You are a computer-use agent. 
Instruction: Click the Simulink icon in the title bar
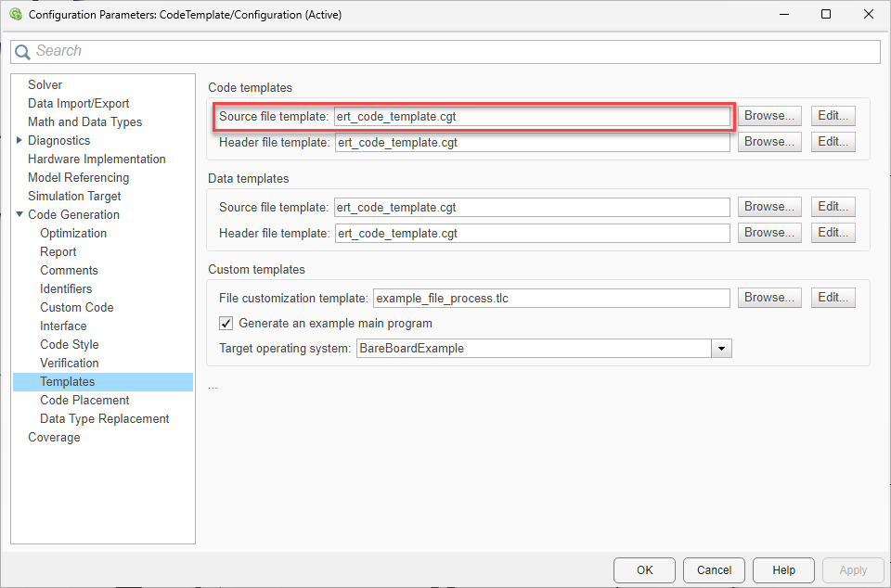click(15, 14)
